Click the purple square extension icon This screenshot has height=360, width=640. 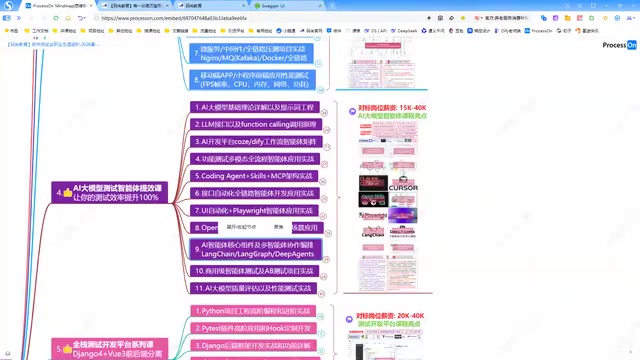556,18
